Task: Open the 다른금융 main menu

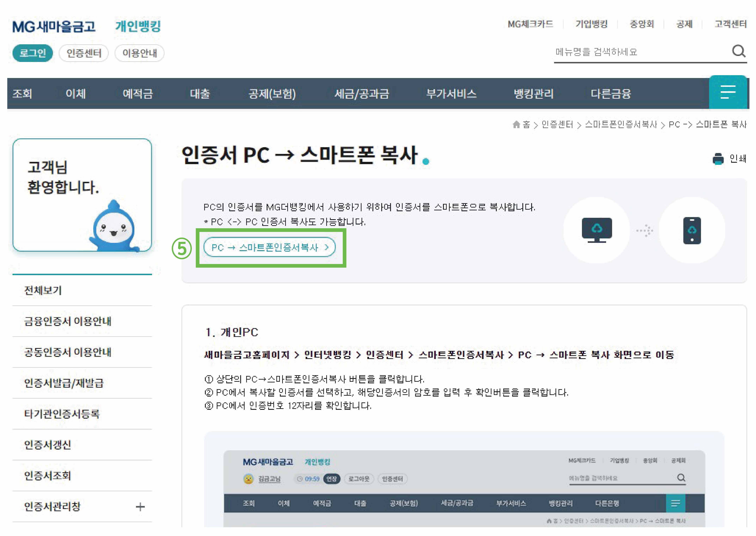Action: pos(611,94)
